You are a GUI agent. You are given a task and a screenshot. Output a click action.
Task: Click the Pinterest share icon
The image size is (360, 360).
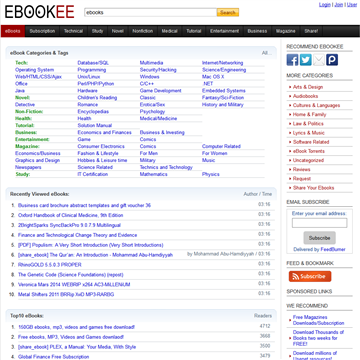pos(332,60)
